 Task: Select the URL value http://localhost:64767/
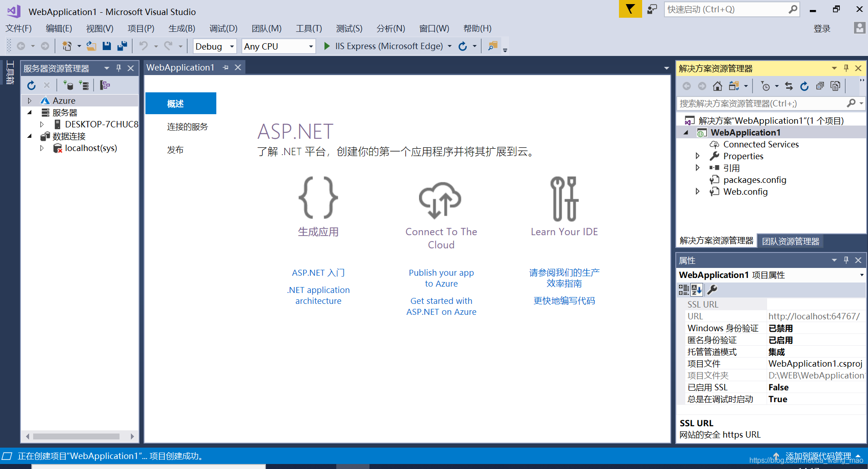tap(814, 316)
